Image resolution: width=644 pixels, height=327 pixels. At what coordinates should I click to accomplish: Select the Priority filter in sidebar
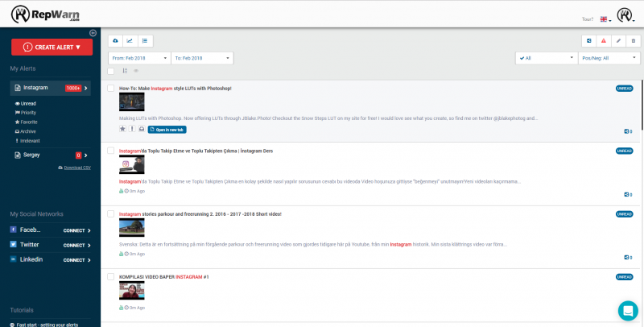(x=26, y=113)
